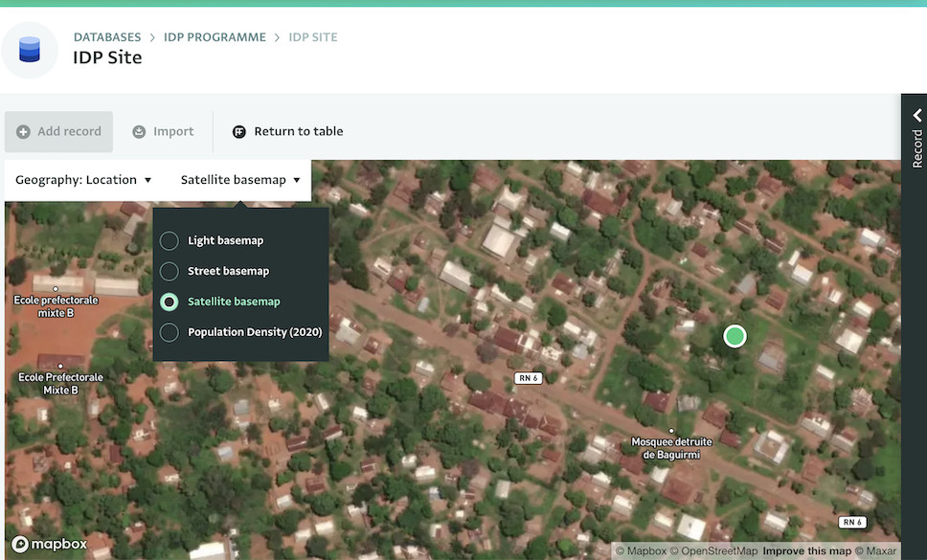Click the Return to table icon
The height and width of the screenshot is (560, 927).
coord(238,132)
